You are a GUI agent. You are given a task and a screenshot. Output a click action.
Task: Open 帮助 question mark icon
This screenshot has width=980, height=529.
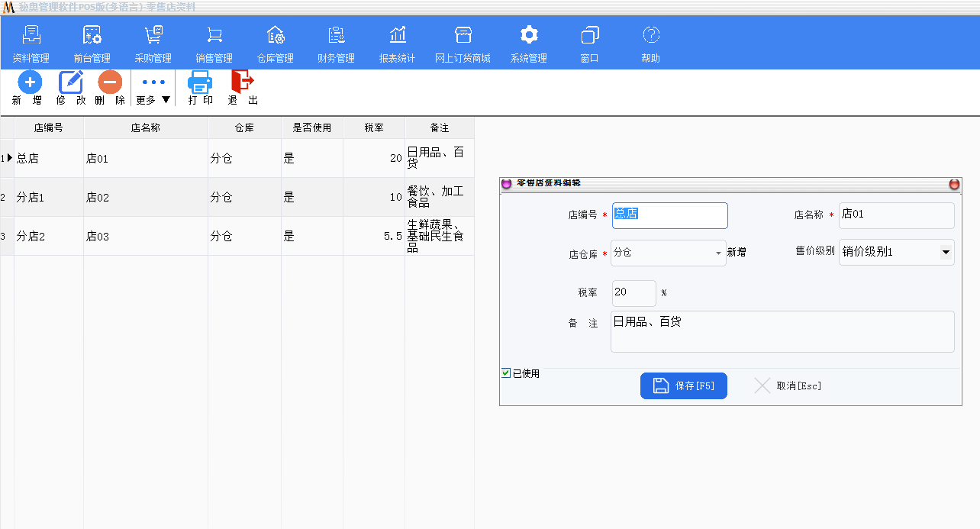(651, 35)
